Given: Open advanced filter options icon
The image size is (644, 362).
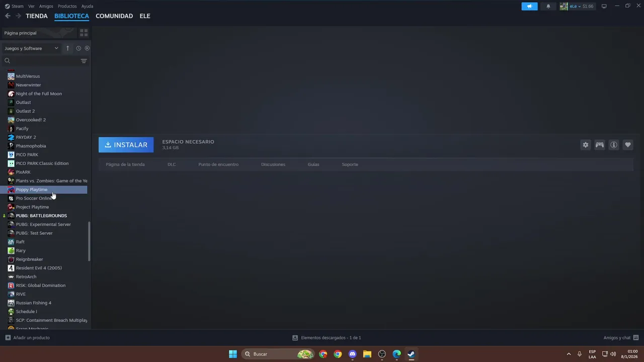Looking at the screenshot, I should pos(84,61).
